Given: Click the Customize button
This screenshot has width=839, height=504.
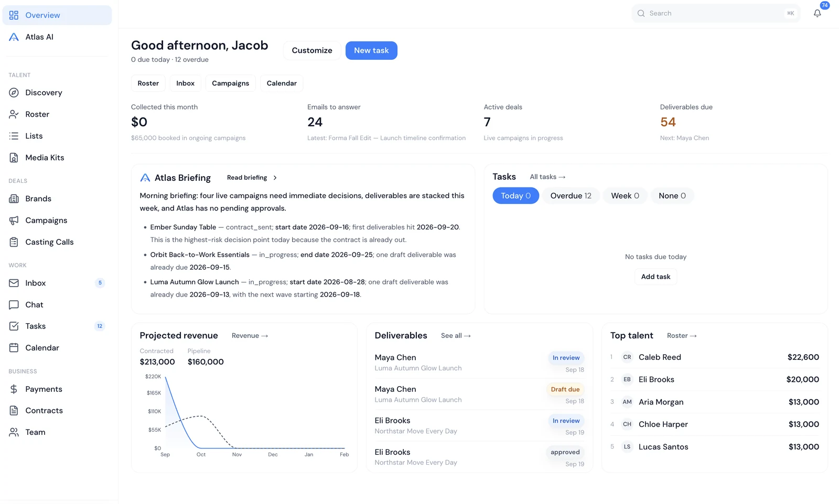Looking at the screenshot, I should (x=312, y=50).
